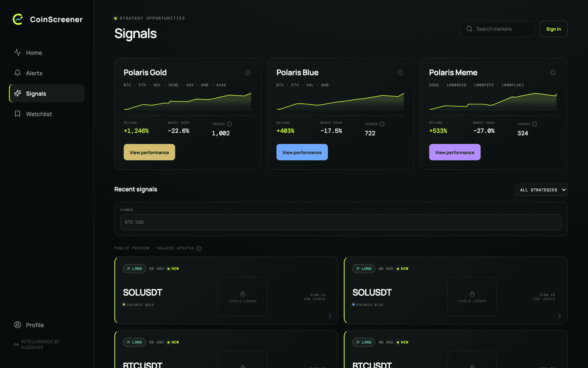
Task: Click the Polaris Gold return value +1,246%
Action: tap(136, 131)
